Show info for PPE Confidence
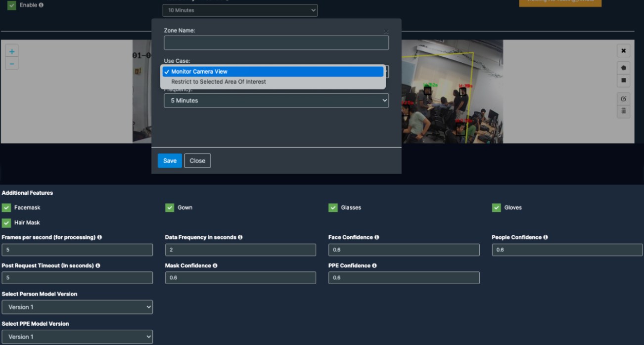The image size is (644, 345). (x=374, y=265)
